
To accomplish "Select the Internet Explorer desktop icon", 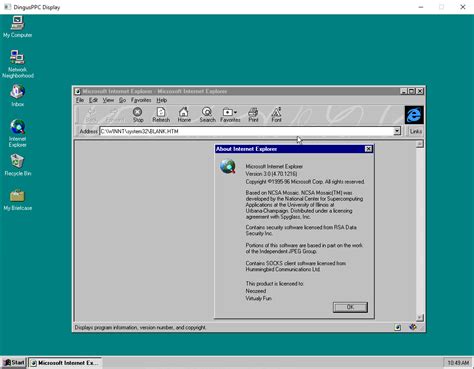I will (17, 133).
